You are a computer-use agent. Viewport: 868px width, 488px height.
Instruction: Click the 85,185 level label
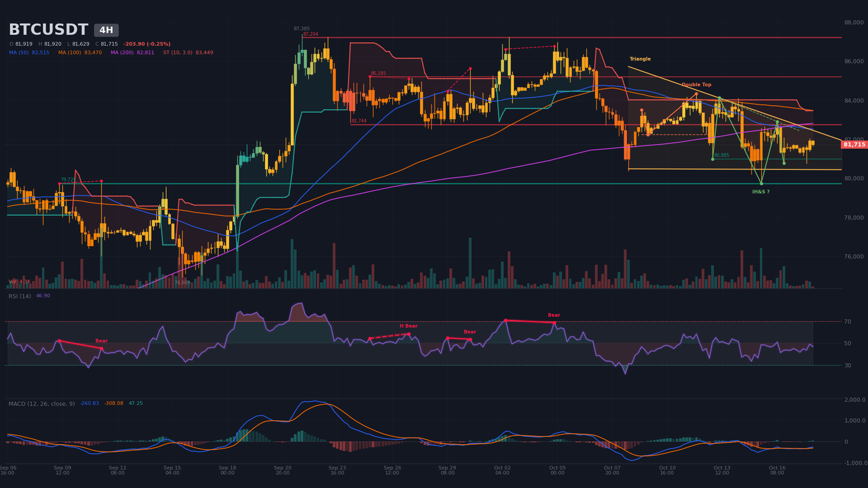click(379, 73)
